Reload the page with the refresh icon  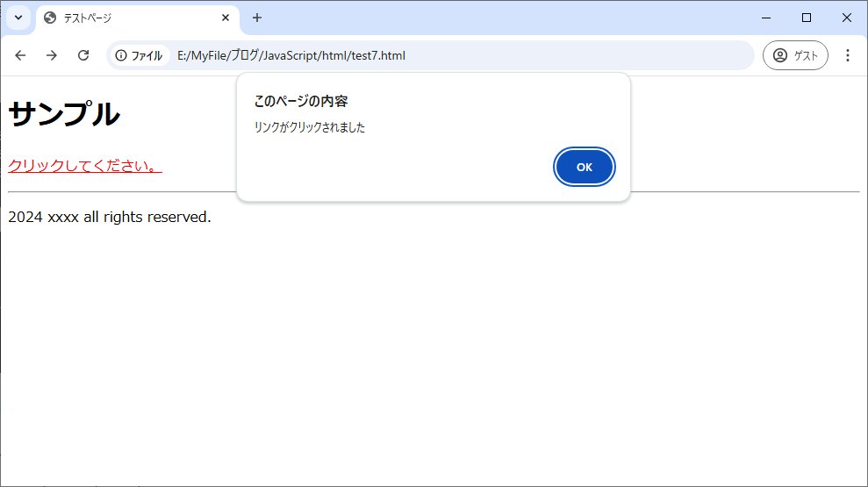[83, 55]
